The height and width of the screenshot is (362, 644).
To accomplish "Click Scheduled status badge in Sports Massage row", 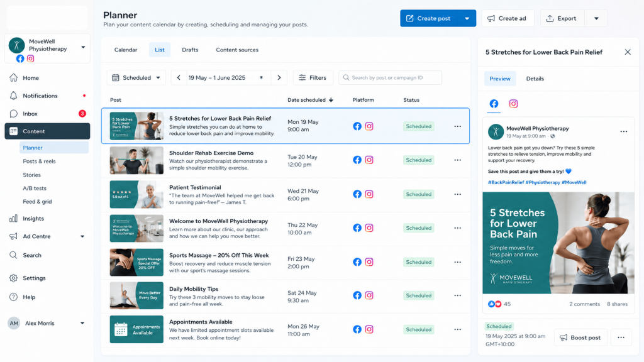I will 418,262.
